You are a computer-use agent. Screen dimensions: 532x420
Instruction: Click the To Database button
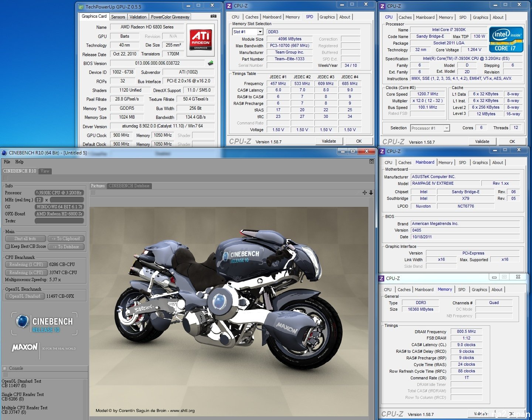(x=66, y=247)
